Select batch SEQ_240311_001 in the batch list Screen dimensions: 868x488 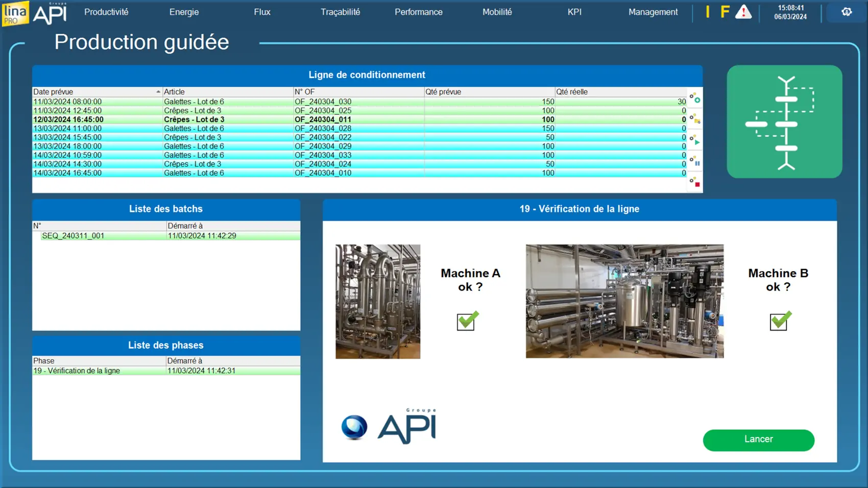(x=73, y=236)
